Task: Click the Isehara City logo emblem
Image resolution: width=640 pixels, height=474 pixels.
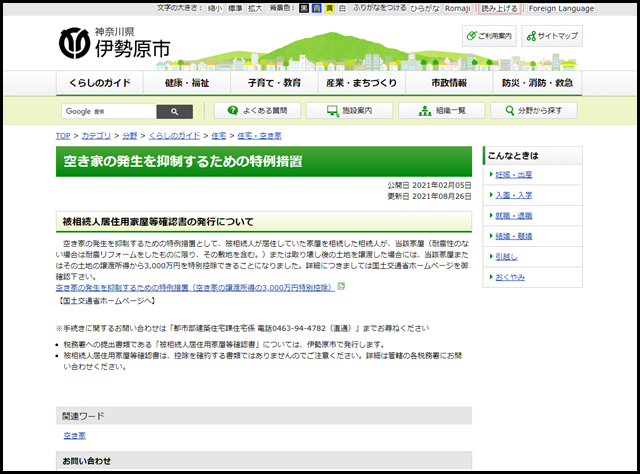Action: (74, 43)
